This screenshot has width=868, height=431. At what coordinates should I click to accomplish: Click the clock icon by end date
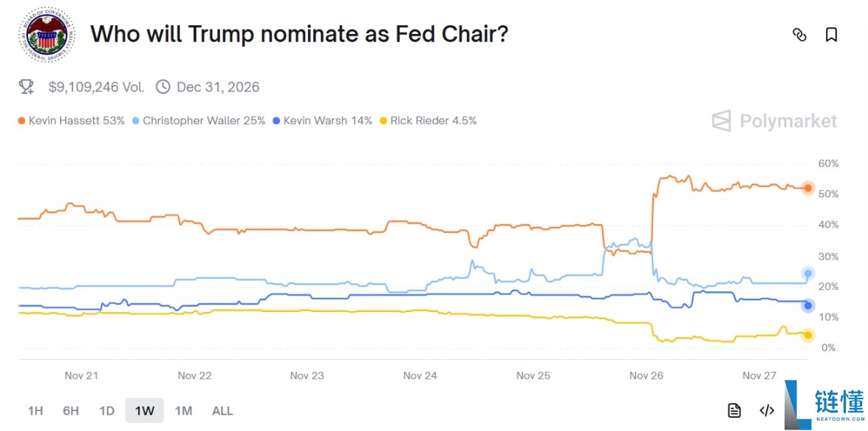pyautogui.click(x=163, y=87)
